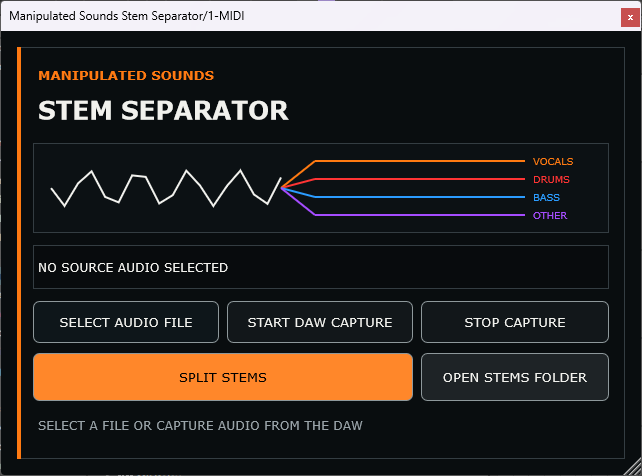This screenshot has height=476, width=642.
Task: Click the Select Audio File button
Action: coord(126,322)
